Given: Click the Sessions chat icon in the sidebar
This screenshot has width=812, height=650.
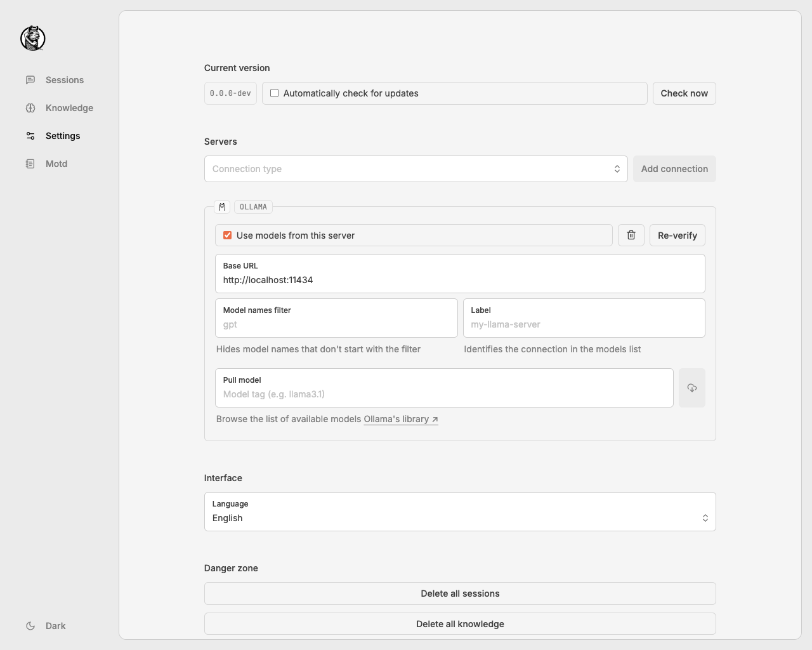Looking at the screenshot, I should click(30, 80).
